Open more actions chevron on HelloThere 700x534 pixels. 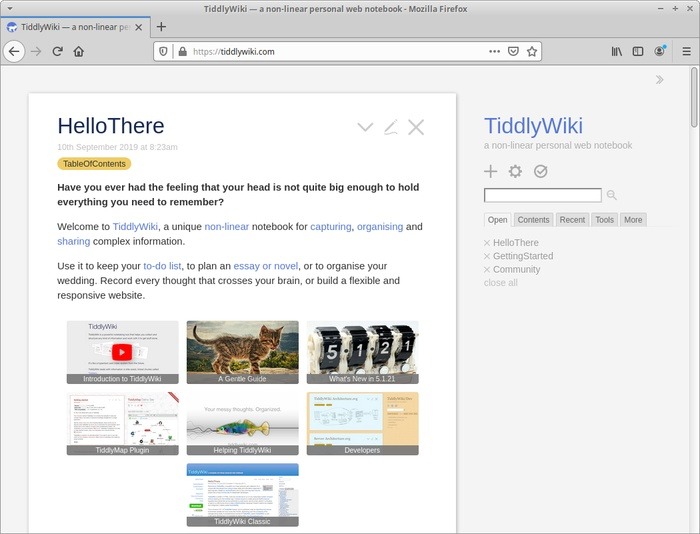(365, 127)
